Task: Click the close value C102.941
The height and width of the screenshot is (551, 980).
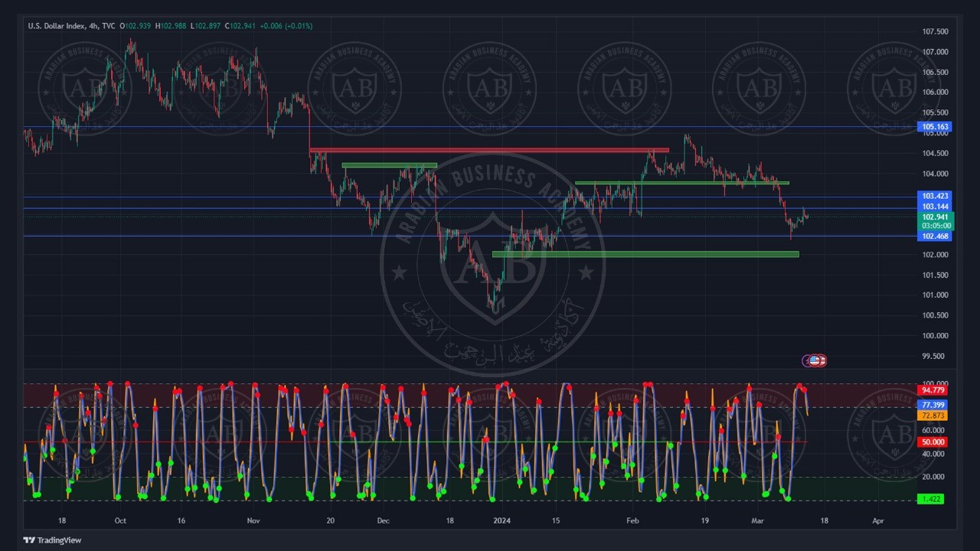Action: coord(240,26)
